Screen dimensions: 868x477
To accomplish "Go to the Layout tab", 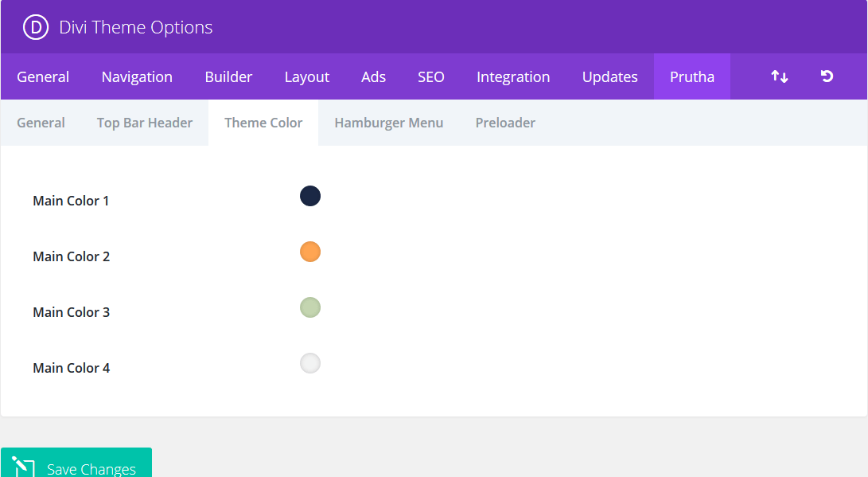I will click(x=306, y=76).
